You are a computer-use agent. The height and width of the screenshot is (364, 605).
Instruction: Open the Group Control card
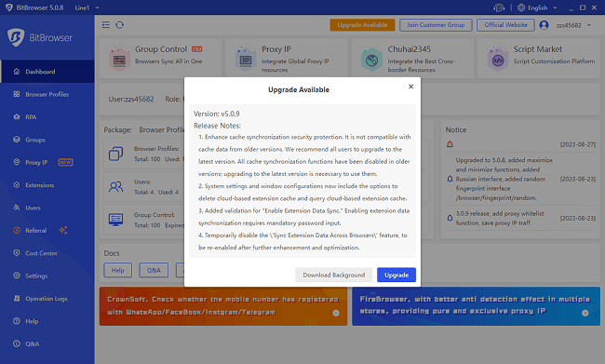pyautogui.click(x=160, y=59)
